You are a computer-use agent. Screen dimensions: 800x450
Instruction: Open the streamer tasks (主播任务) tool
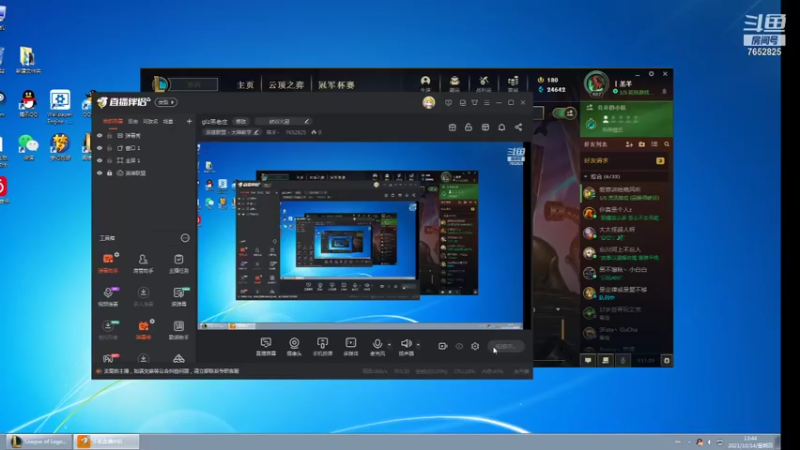coord(179,263)
